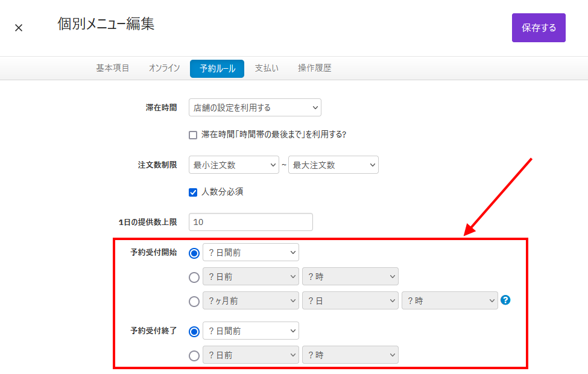Open the 最小注文数 dropdown

tap(233, 165)
